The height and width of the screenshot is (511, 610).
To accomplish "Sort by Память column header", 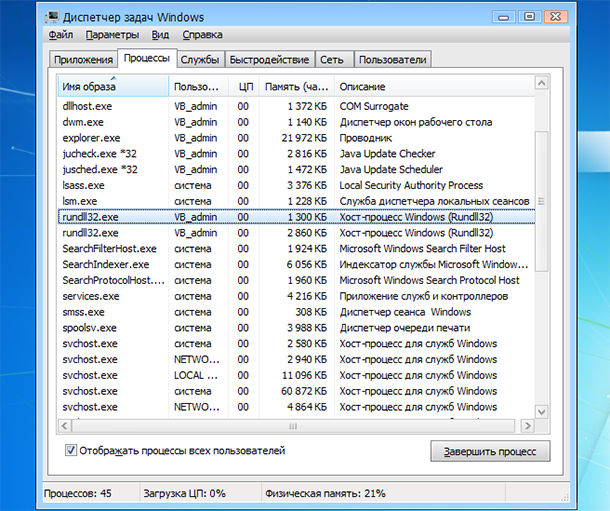I will coord(297,86).
